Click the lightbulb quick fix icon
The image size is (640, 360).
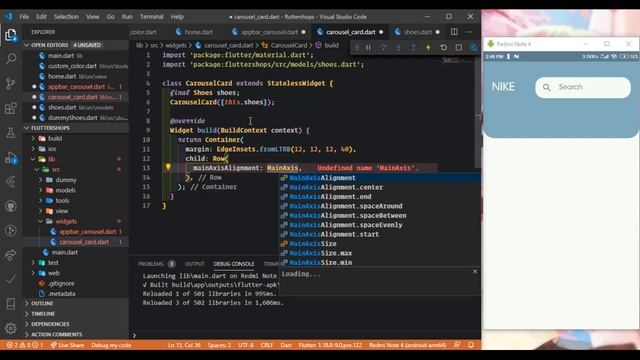click(x=168, y=167)
